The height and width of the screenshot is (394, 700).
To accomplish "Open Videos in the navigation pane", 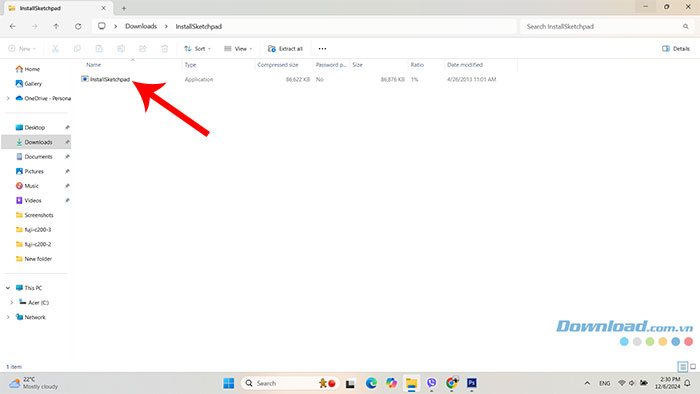I will pos(29,200).
